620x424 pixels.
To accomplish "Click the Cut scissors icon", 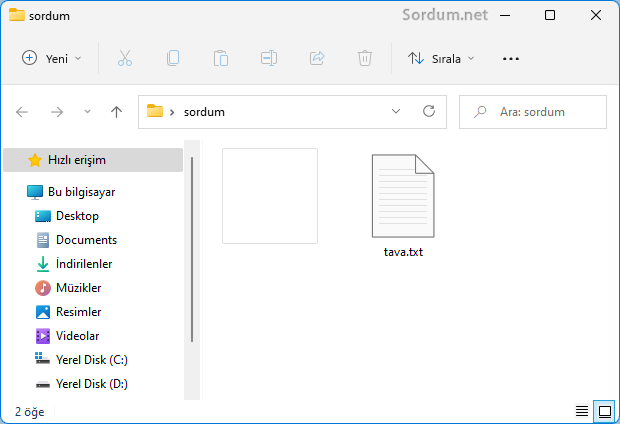I will [125, 59].
